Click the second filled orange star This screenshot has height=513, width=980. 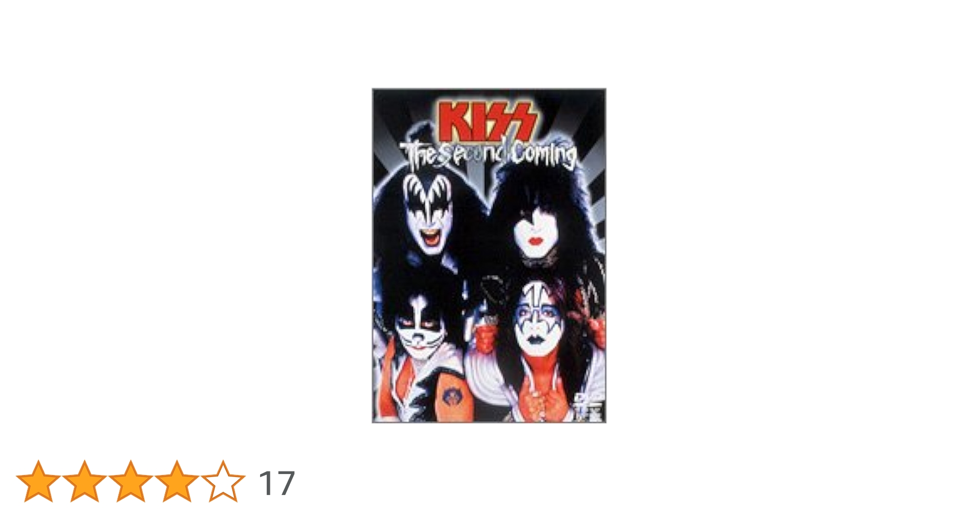[85, 481]
